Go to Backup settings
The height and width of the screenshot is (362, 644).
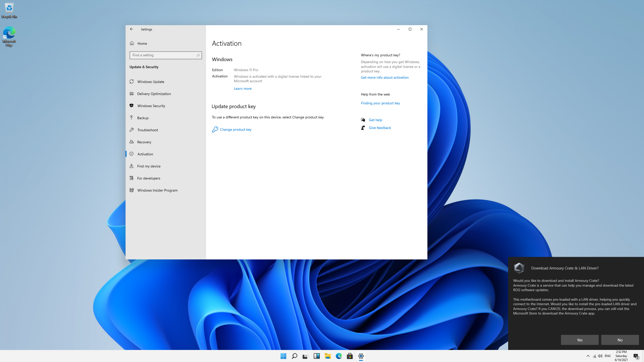coord(143,118)
